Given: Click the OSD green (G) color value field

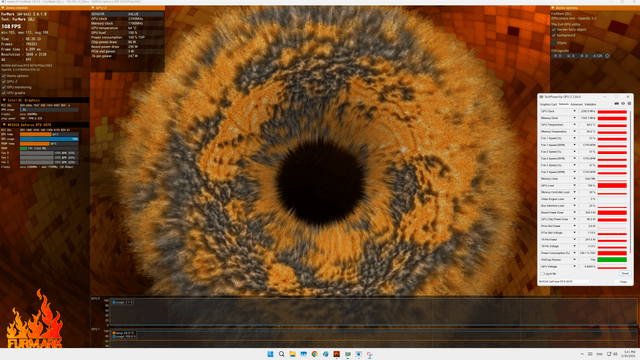Looking at the screenshot, I should click(571, 56).
